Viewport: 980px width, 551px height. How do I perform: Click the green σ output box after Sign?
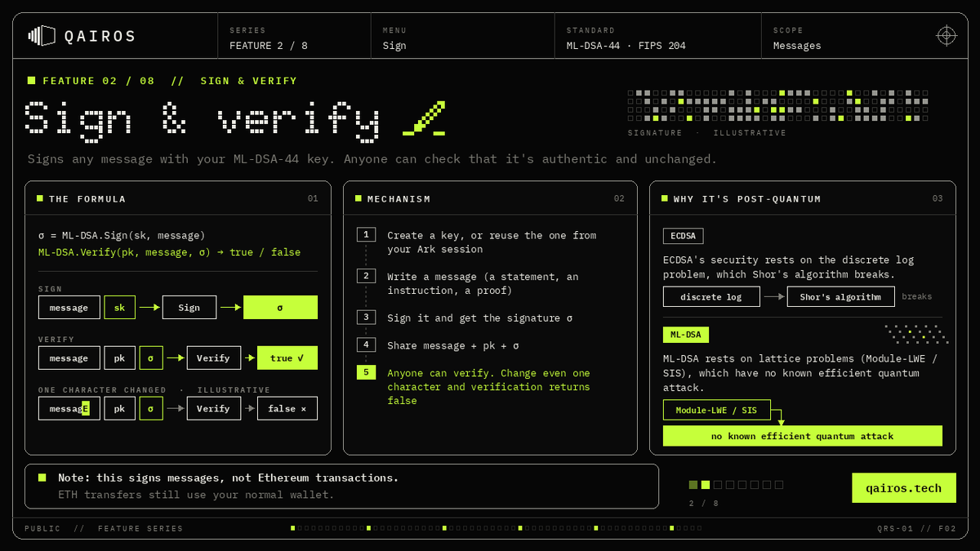tap(280, 308)
